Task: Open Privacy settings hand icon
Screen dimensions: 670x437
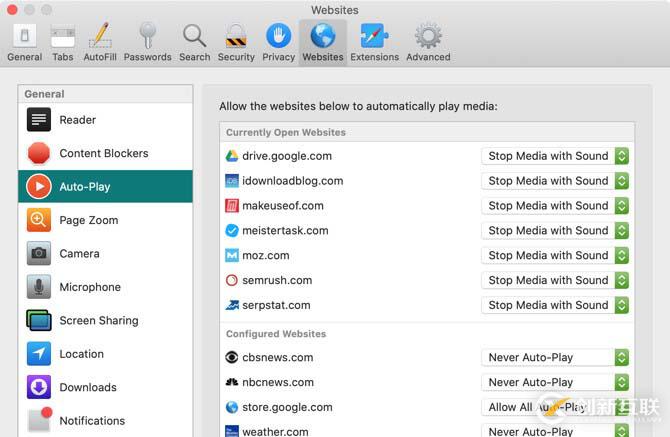Action: click(278, 42)
